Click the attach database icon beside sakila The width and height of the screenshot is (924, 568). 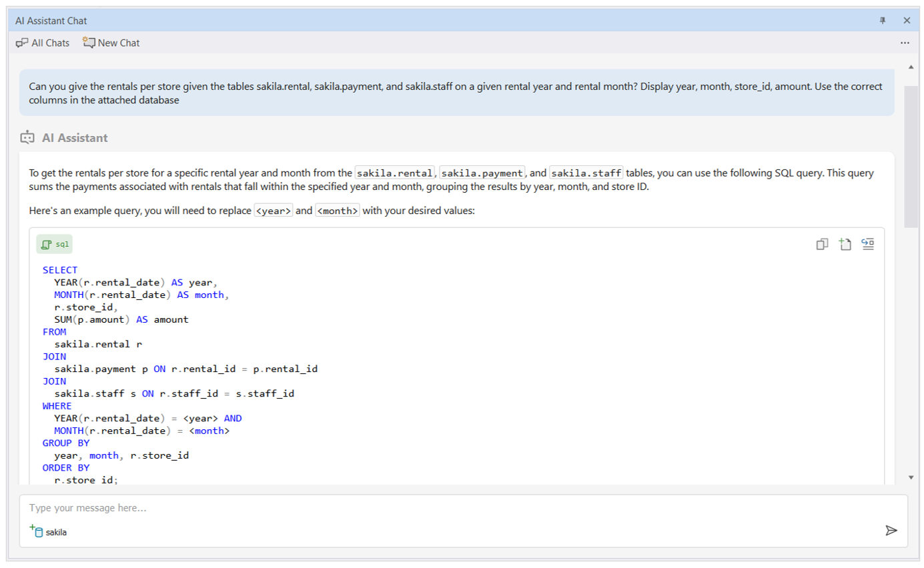[36, 531]
